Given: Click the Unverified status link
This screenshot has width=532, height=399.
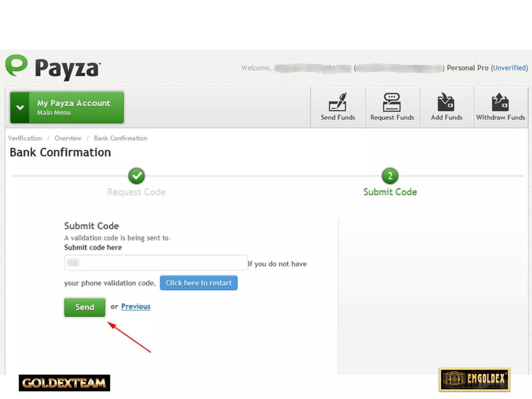Looking at the screenshot, I should [x=509, y=68].
